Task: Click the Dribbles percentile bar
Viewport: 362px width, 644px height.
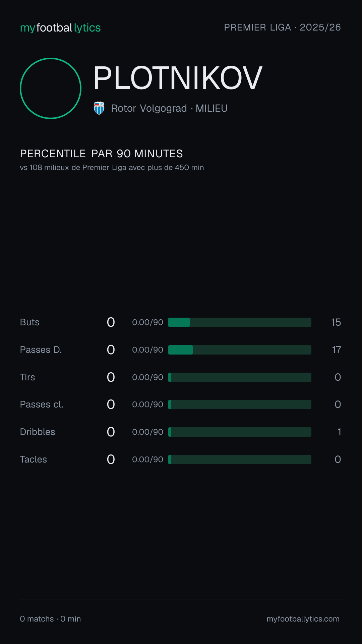Action: point(240,432)
